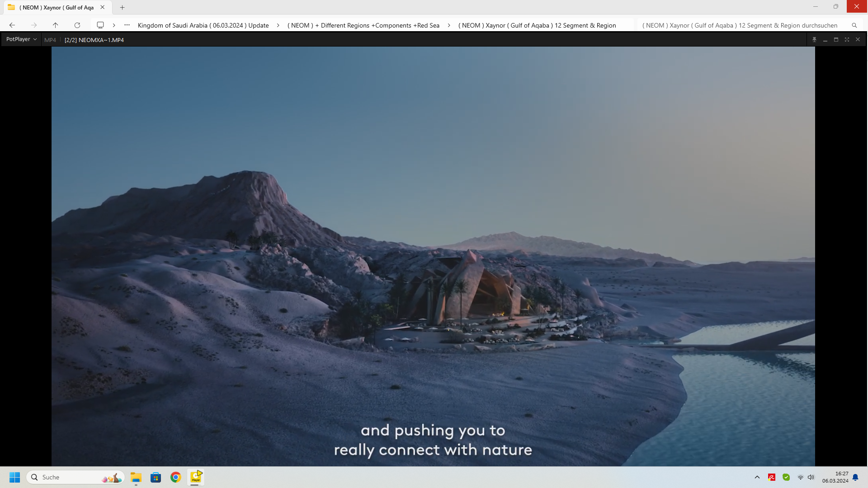Click the green checkmark tray icon

click(786, 477)
